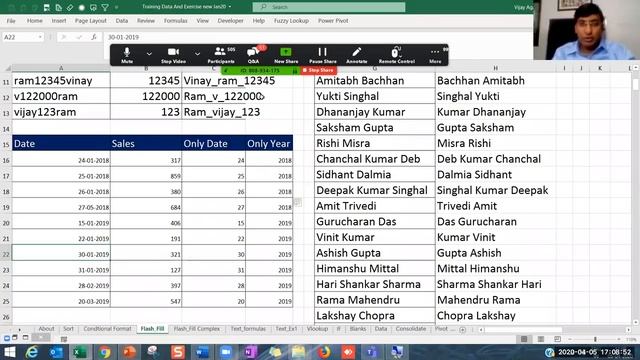Image resolution: width=640 pixels, height=360 pixels.
Task: Select Normal view icon in status bar
Action: (524, 339)
